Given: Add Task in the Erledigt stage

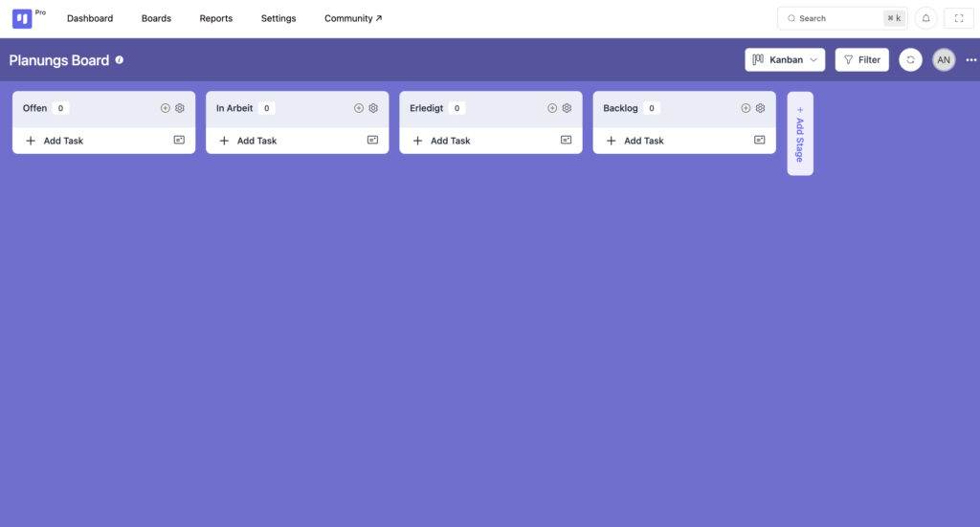Looking at the screenshot, I should coord(441,141).
